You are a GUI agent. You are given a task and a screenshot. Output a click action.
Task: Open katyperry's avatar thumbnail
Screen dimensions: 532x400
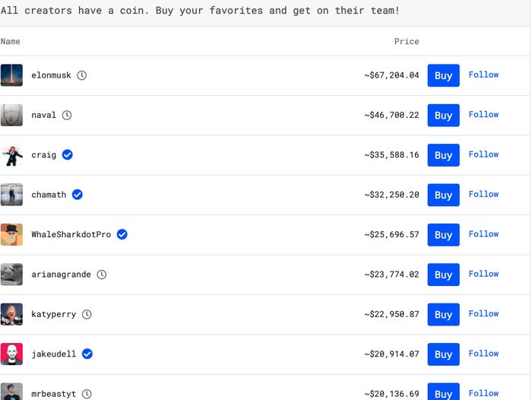pos(11,314)
